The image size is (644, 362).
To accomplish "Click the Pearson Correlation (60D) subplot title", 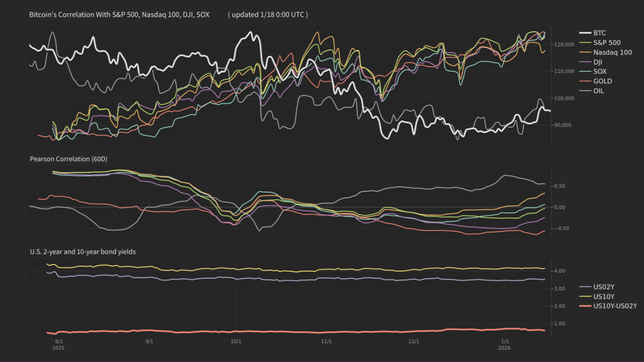I will pos(68,159).
